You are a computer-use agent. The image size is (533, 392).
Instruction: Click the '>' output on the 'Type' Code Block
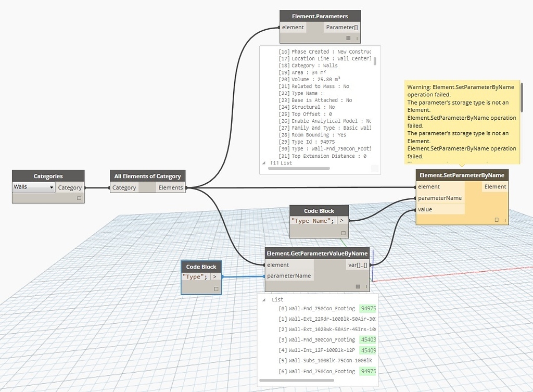coord(214,276)
